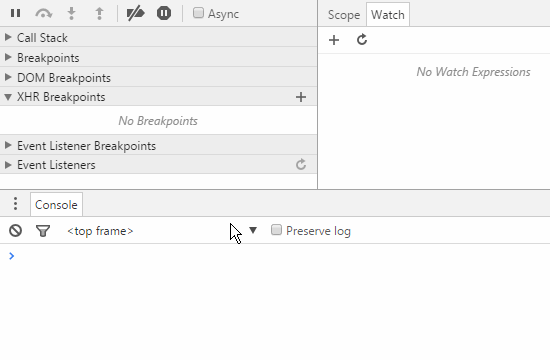Enable the Preserve log checkbox
This screenshot has width=550, height=360.
[x=276, y=230]
